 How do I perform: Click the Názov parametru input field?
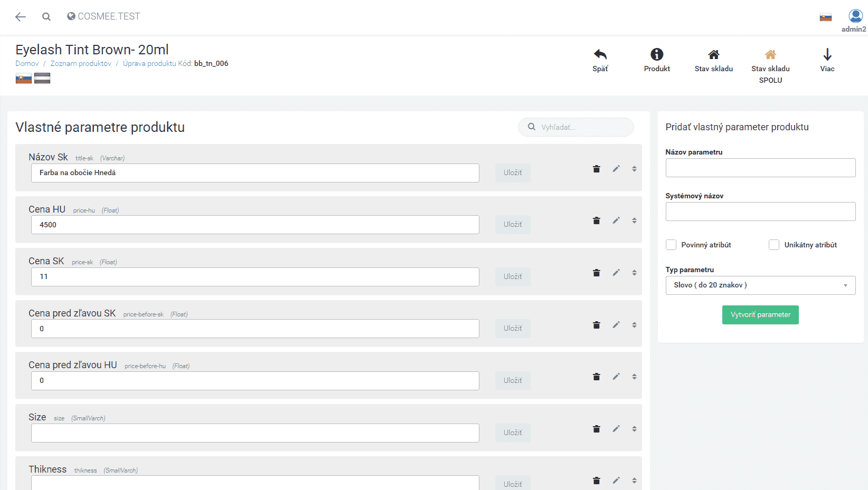click(x=760, y=168)
